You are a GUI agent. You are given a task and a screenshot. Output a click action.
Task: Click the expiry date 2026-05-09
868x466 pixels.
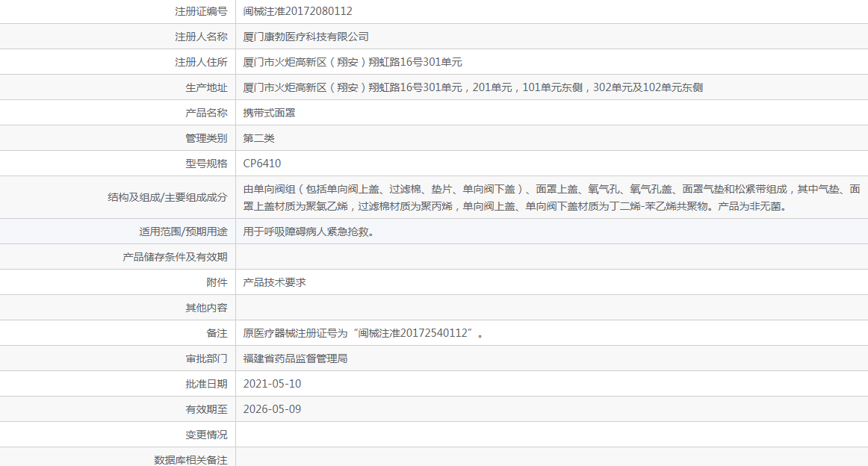[272, 409]
